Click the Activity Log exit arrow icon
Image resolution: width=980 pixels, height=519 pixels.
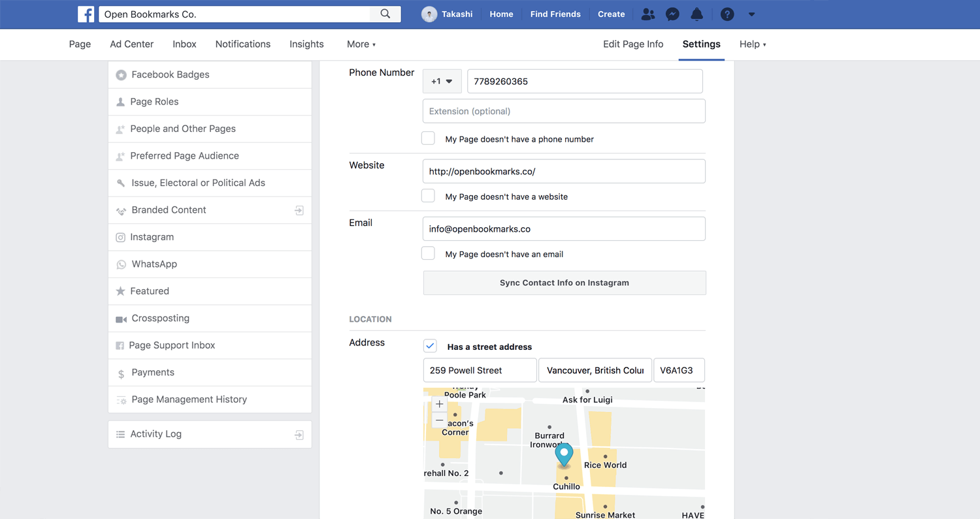coord(299,435)
